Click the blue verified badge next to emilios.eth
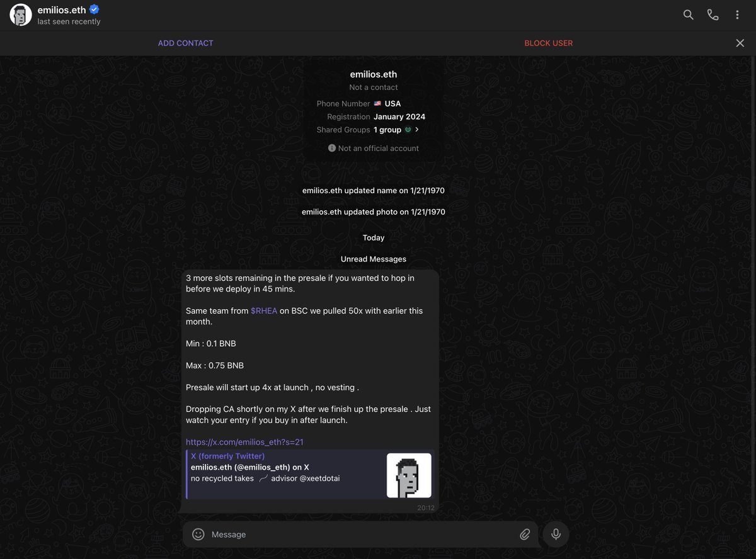The image size is (756, 559). click(x=93, y=9)
